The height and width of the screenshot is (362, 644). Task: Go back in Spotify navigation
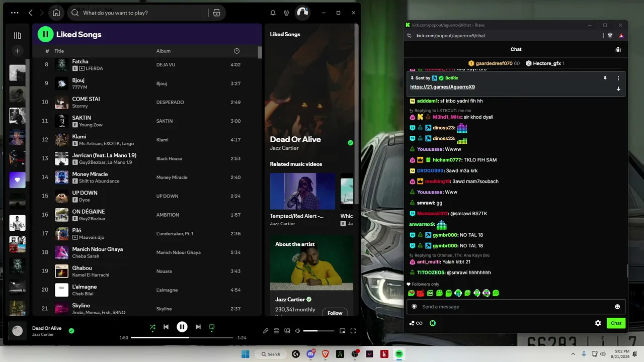click(x=31, y=13)
